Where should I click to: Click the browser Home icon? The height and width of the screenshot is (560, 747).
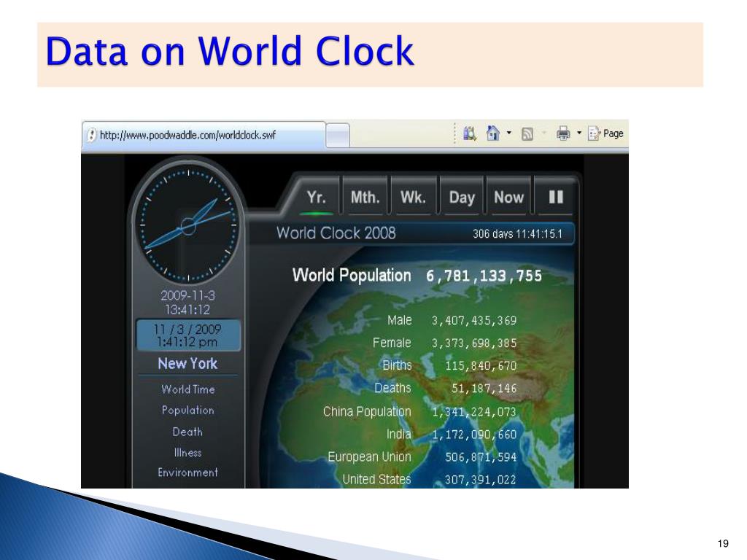pyautogui.click(x=492, y=133)
